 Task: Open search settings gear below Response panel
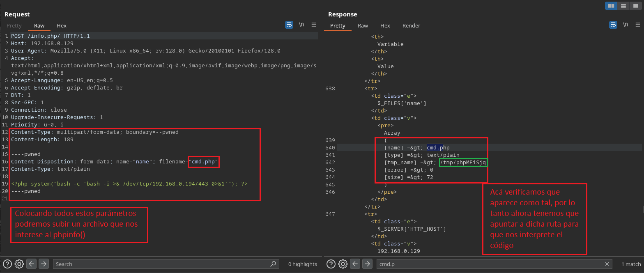[343, 264]
